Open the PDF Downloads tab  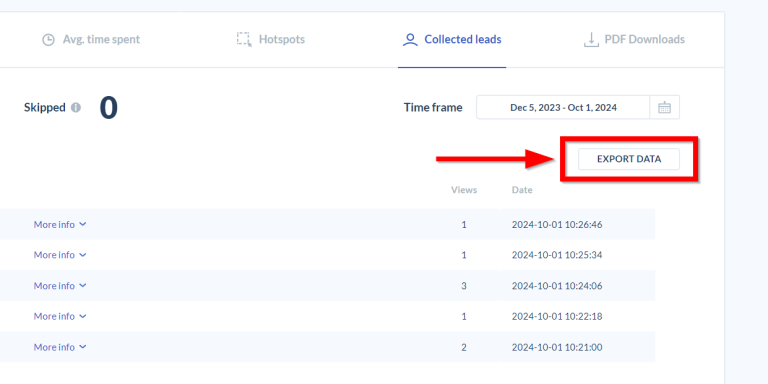pyautogui.click(x=634, y=40)
